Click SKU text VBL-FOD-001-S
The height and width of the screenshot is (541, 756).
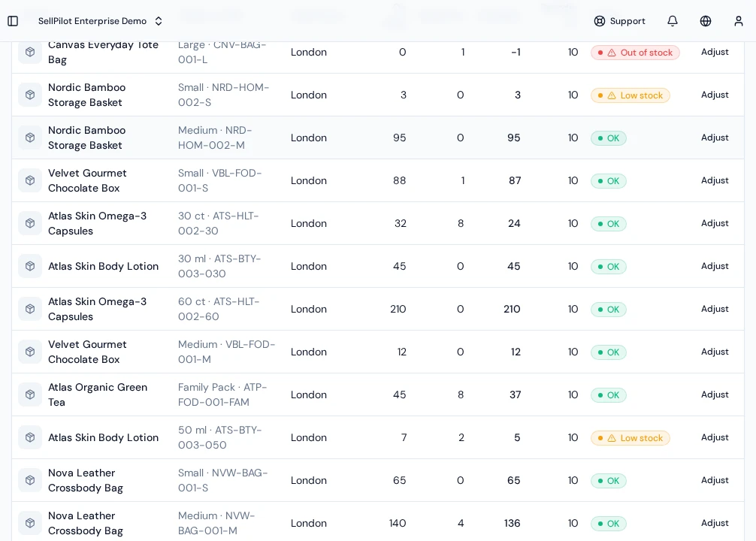coord(220,180)
